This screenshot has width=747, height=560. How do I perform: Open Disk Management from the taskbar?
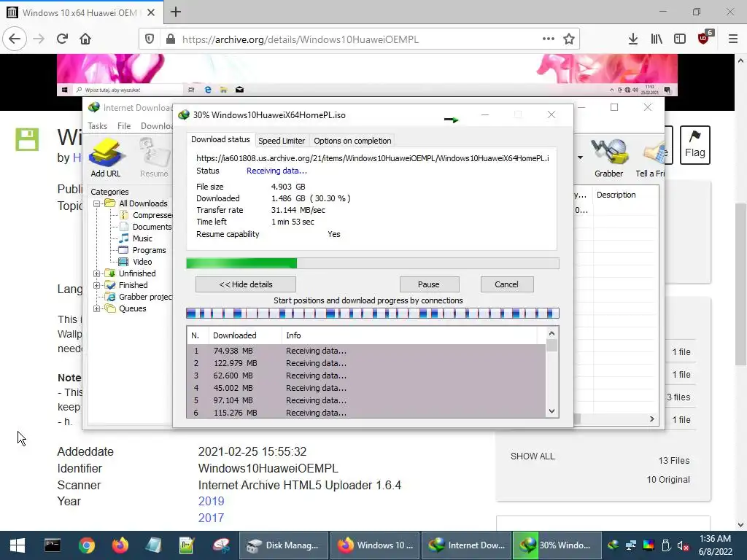(x=284, y=545)
